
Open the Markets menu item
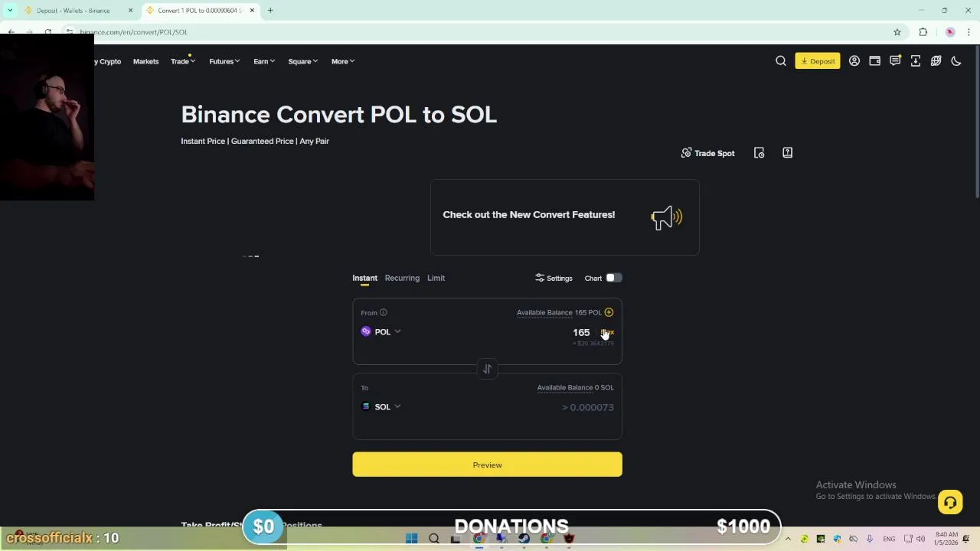coord(145,61)
